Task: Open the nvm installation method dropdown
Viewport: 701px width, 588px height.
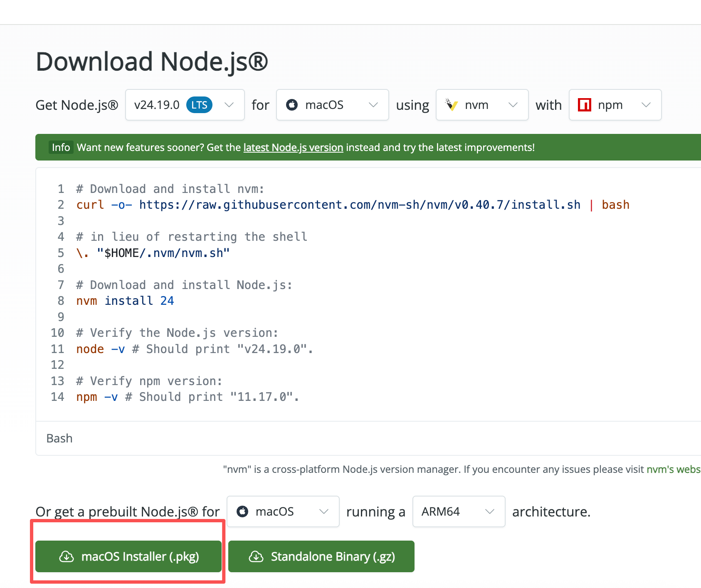Action: click(x=482, y=105)
